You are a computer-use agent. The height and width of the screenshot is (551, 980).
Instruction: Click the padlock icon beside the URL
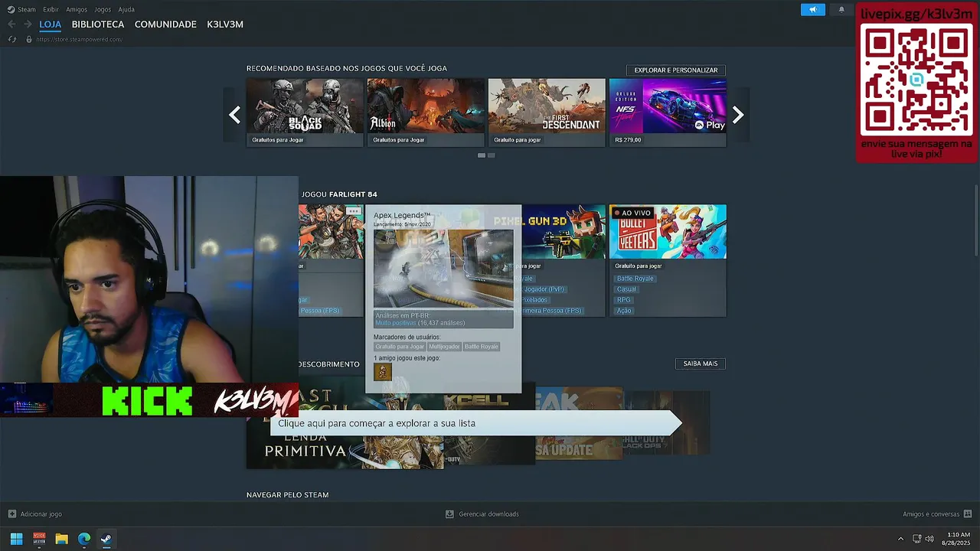pos(28,39)
